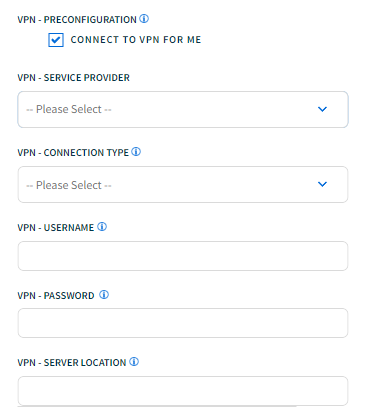Click the VPN - Server Location field label
367x415 pixels.
[x=72, y=362]
